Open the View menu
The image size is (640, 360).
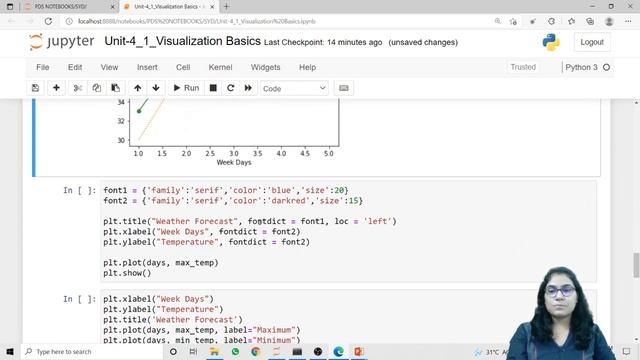click(x=109, y=67)
